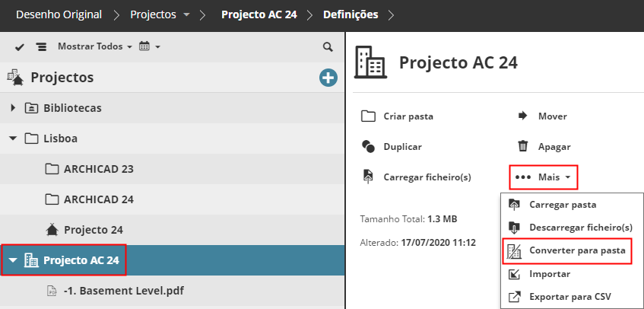The height and width of the screenshot is (309, 644).
Task: Click the Criar pasta folder icon
Action: click(369, 116)
